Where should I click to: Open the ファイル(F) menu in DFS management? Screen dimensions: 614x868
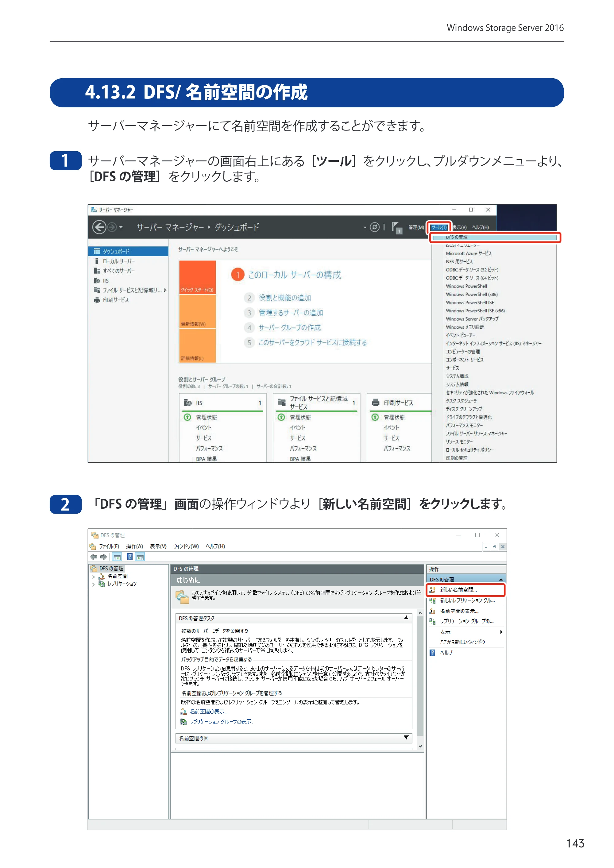(109, 546)
